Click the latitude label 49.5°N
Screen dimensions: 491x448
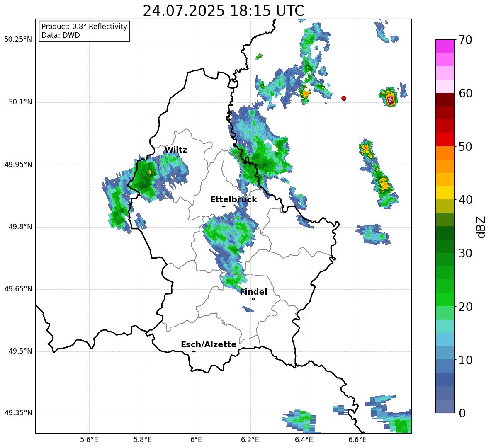click(20, 351)
